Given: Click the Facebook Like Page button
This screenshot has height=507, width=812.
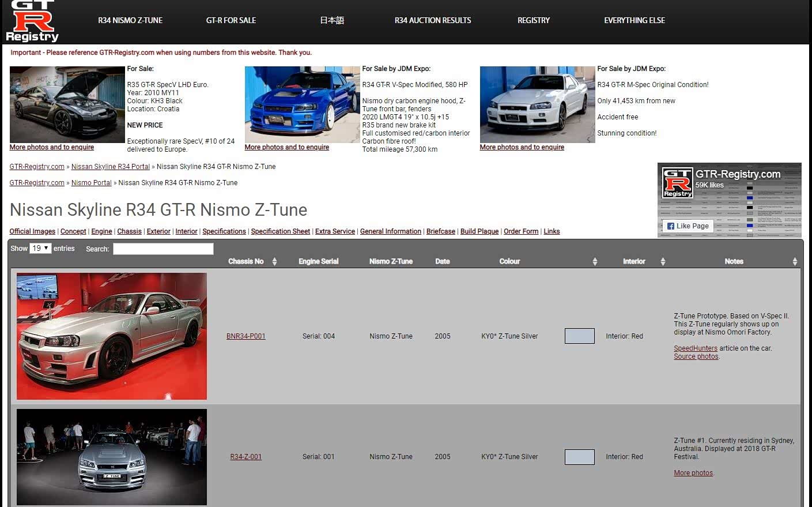Looking at the screenshot, I should point(688,226).
